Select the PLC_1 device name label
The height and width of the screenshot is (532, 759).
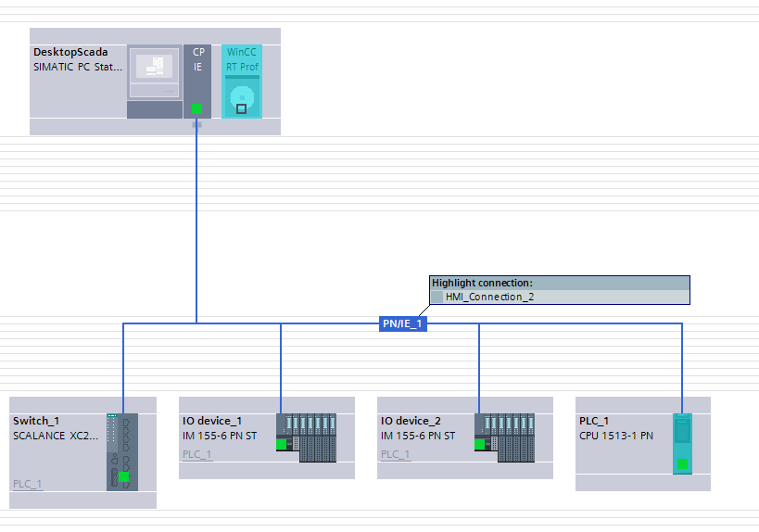[x=594, y=421]
